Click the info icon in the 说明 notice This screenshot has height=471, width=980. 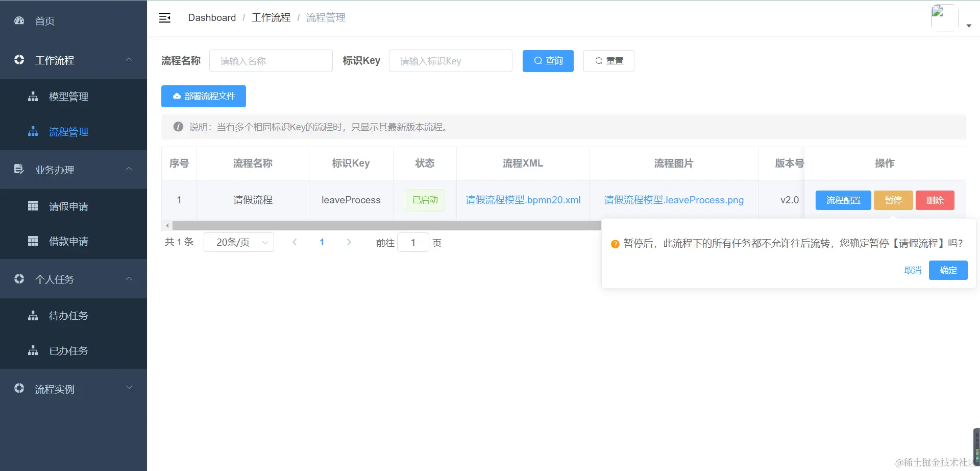[178, 127]
